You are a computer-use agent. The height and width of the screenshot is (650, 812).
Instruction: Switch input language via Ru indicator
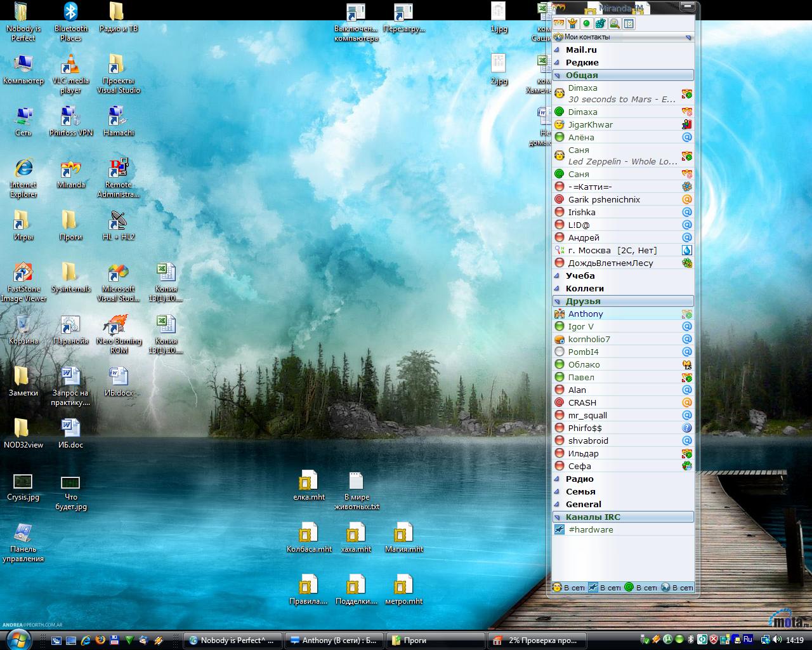(747, 640)
